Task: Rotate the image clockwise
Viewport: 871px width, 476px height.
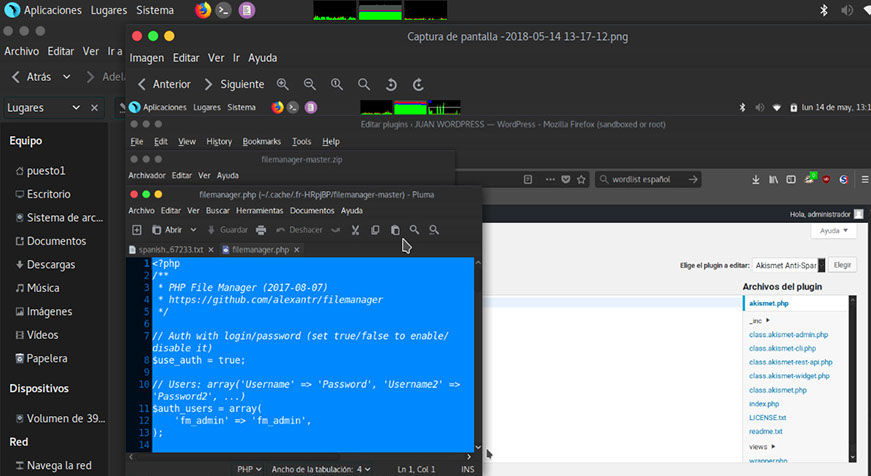Action: point(418,85)
